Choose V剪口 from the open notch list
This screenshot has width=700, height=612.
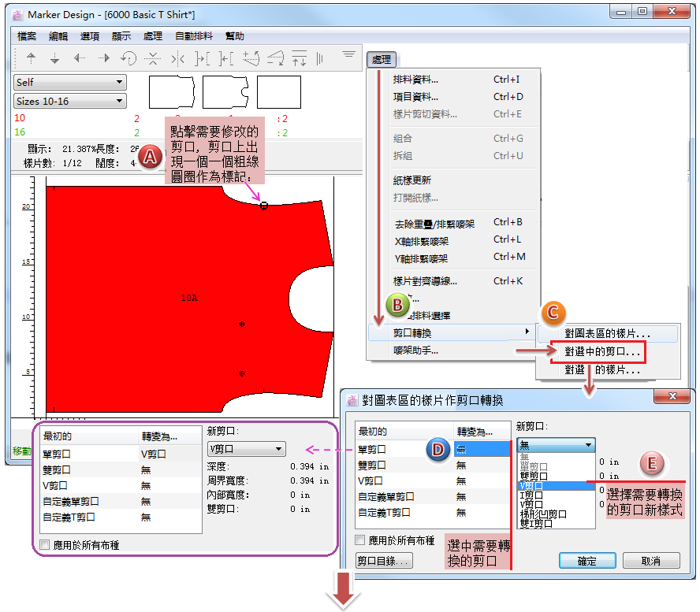tap(556, 485)
